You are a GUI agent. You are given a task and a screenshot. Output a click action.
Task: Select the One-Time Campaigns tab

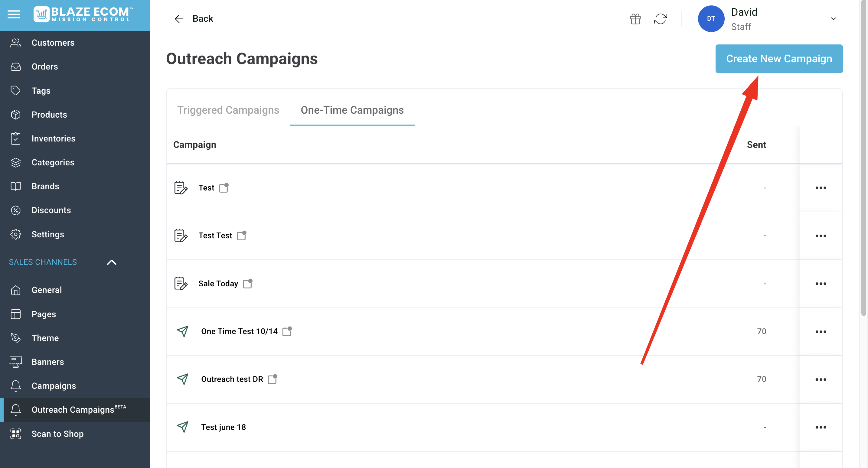pos(352,110)
